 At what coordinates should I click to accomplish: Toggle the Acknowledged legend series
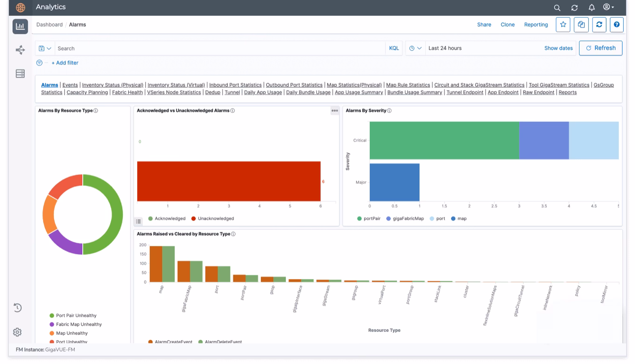pyautogui.click(x=166, y=218)
